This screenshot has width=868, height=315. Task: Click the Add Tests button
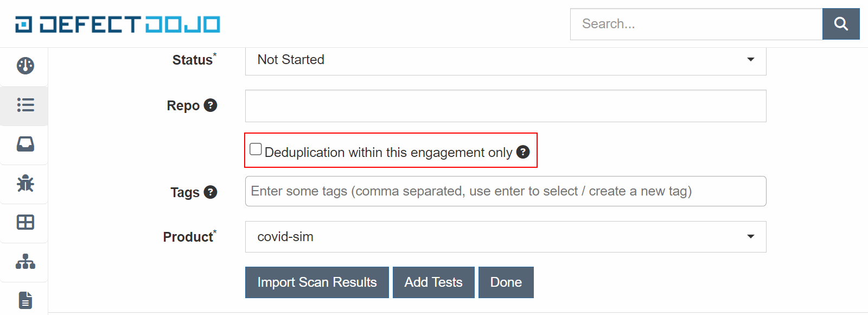click(x=433, y=282)
